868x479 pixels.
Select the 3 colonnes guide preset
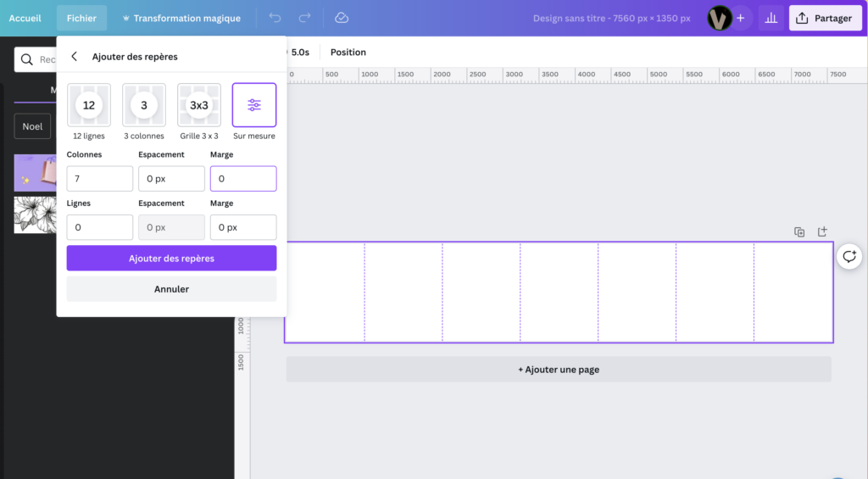tap(144, 105)
